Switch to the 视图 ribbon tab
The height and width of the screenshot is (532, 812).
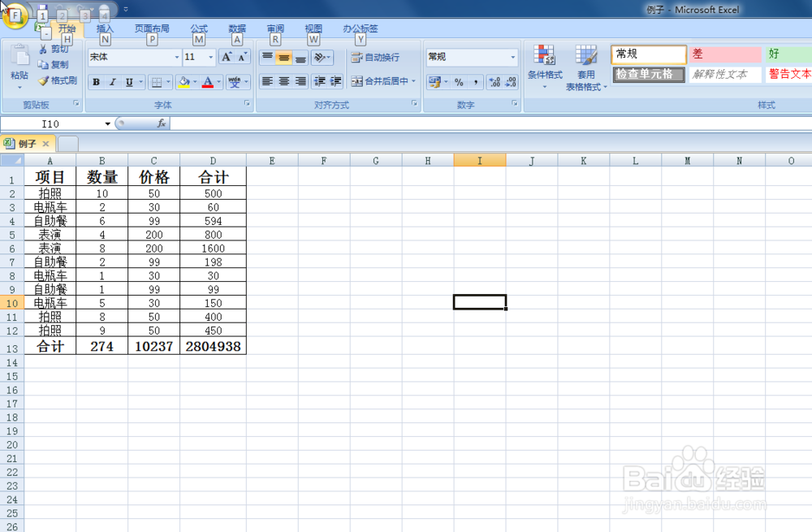pos(313,29)
